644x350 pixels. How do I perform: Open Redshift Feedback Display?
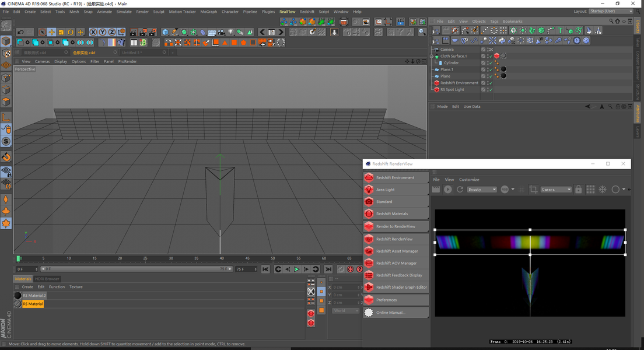[396, 275]
